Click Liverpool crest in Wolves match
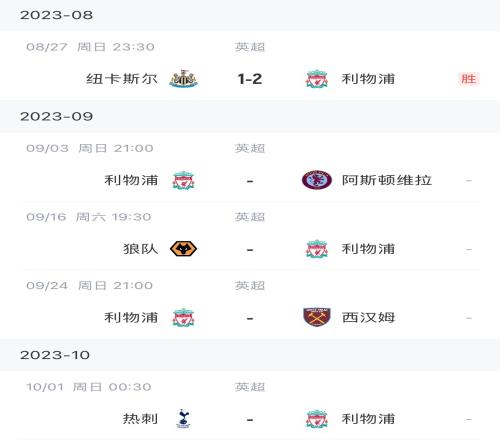500x440 pixels. click(317, 249)
